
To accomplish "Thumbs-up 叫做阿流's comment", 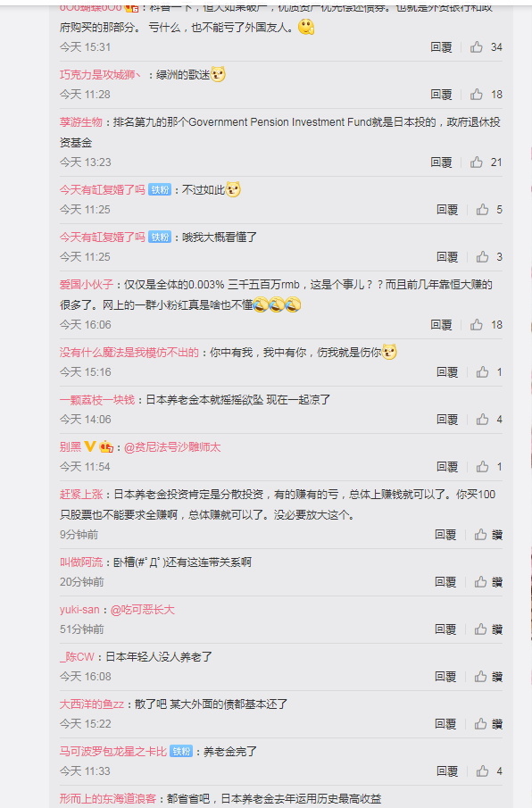I will tap(480, 582).
